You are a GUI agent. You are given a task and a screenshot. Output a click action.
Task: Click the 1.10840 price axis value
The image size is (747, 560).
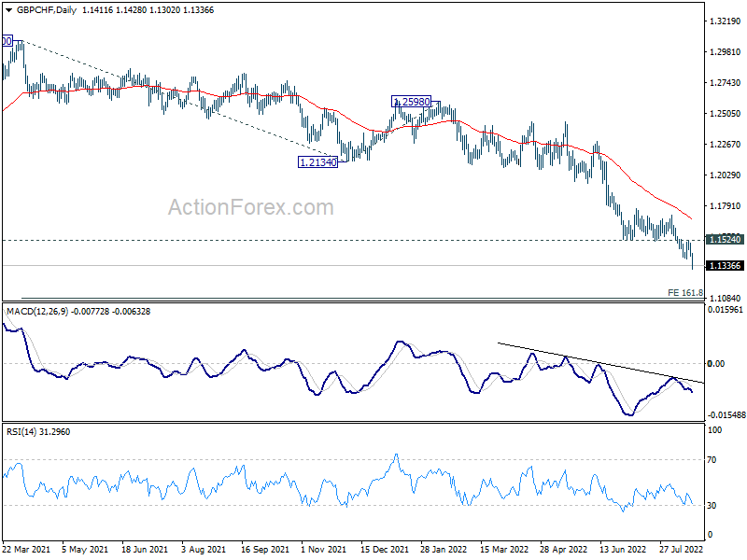point(726,298)
